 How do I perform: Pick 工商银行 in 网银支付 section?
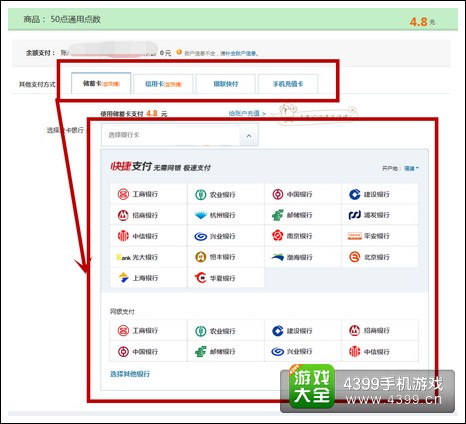tap(148, 330)
